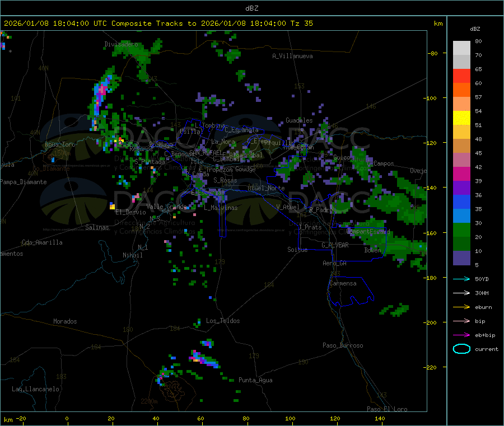Click the V_Atuel map label
504x426 pixels.
pyautogui.click(x=287, y=207)
